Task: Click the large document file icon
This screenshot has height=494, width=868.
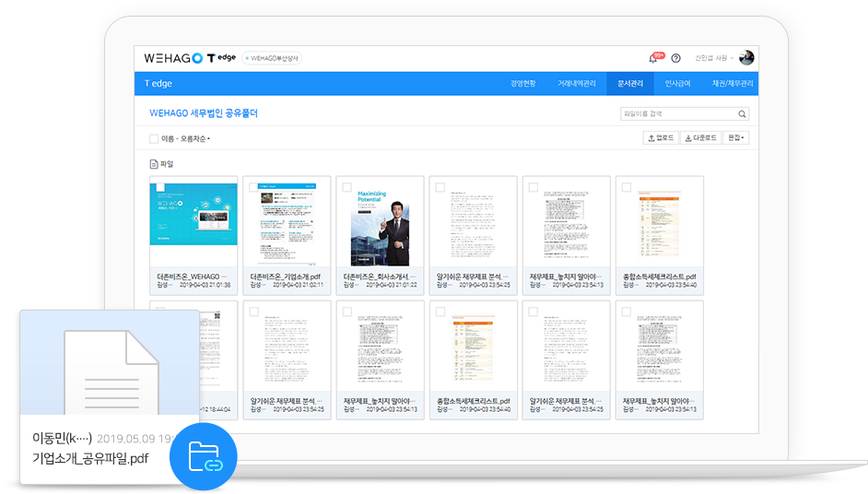Action: tap(109, 363)
